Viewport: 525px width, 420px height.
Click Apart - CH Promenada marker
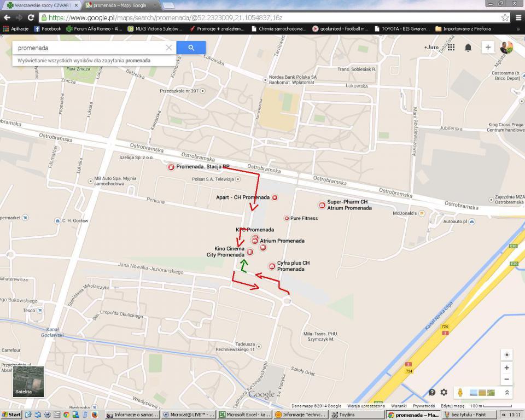point(275,197)
